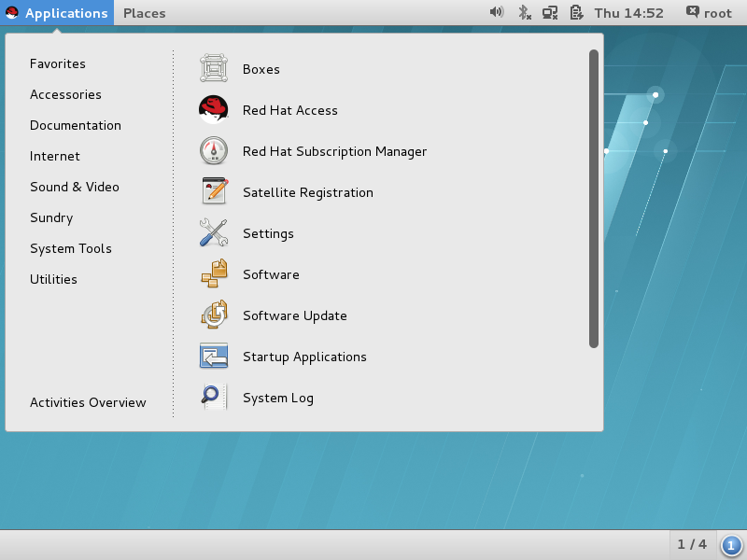The image size is (747, 560).
Task: Click the Satellite Registration label
Action: click(308, 193)
